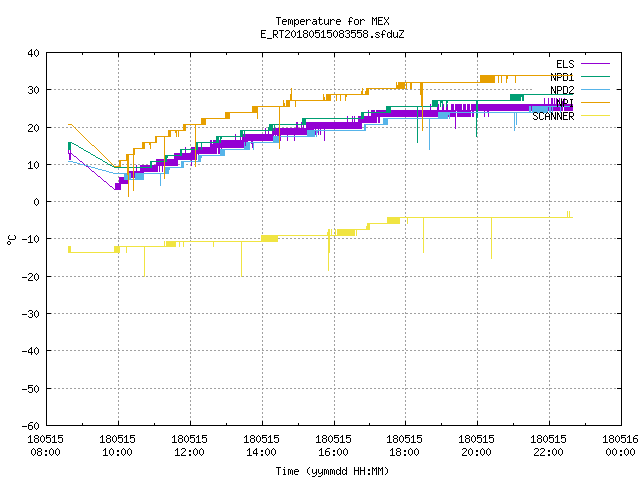Click the x-axis tick label '180515 12:00'

(x=189, y=446)
